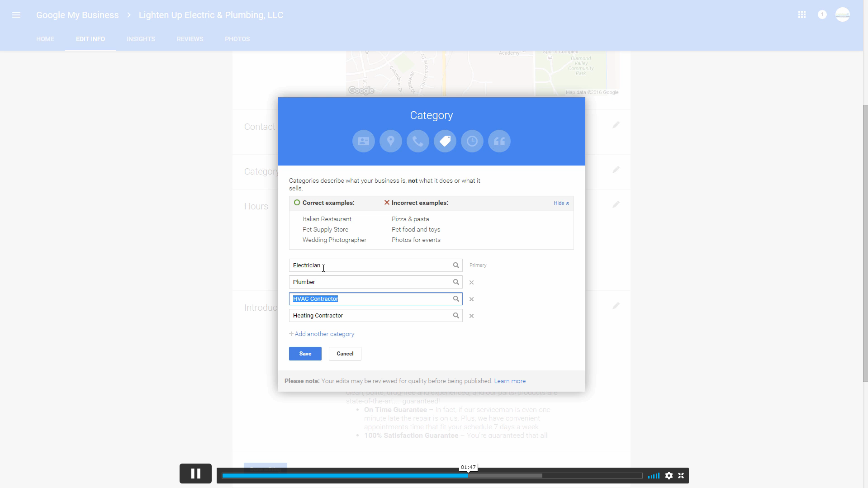868x488 pixels.
Task: Click the page vertical scrollbar
Action: 865,244
